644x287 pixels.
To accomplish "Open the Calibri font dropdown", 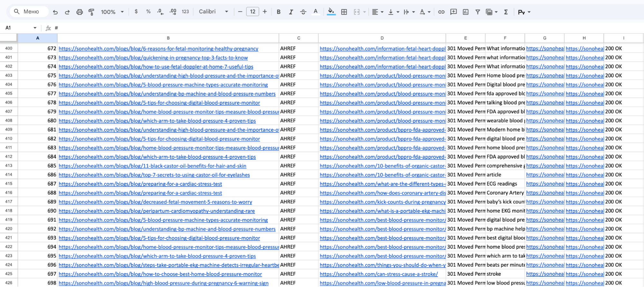I will tap(213, 12).
